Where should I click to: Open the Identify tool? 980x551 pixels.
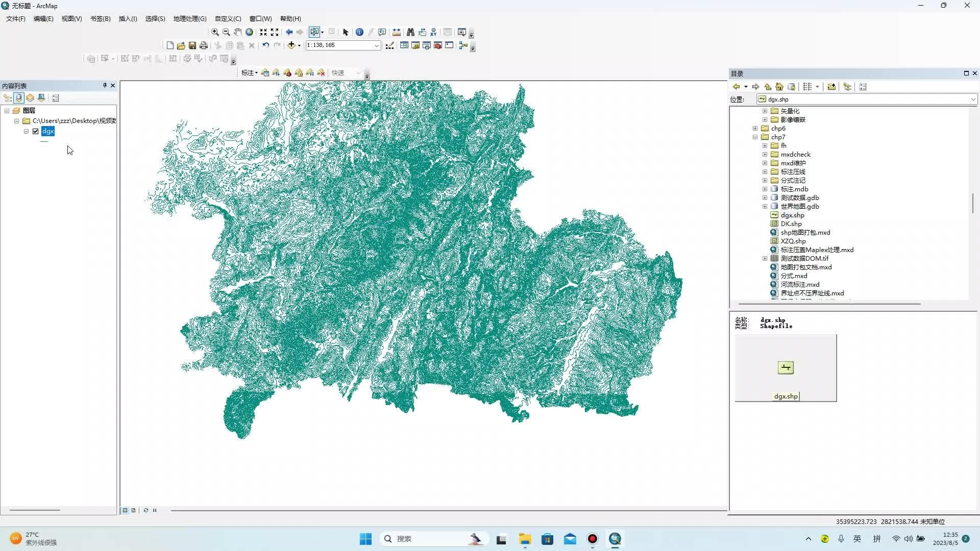click(359, 32)
